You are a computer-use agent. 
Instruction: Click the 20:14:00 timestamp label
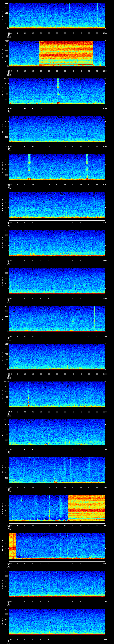pos(9,33)
